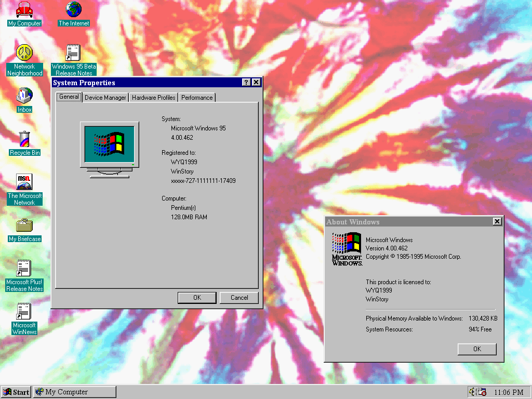Click the Start button

coord(17,392)
